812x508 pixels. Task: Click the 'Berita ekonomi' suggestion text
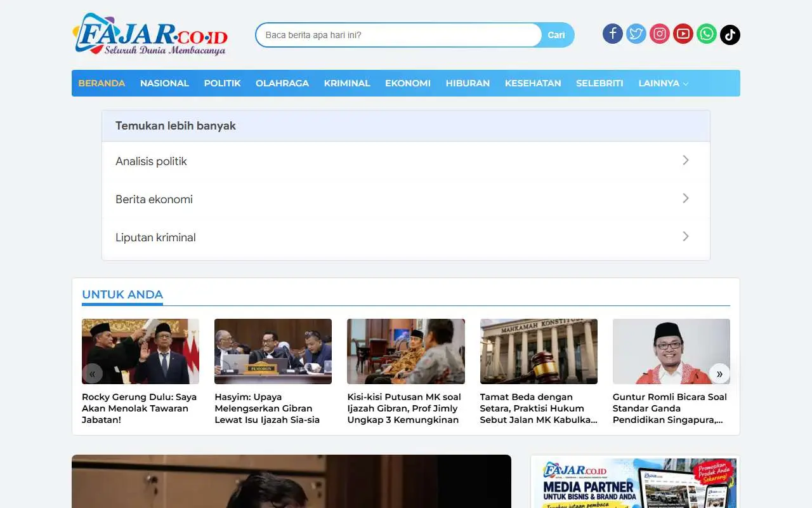click(x=154, y=199)
